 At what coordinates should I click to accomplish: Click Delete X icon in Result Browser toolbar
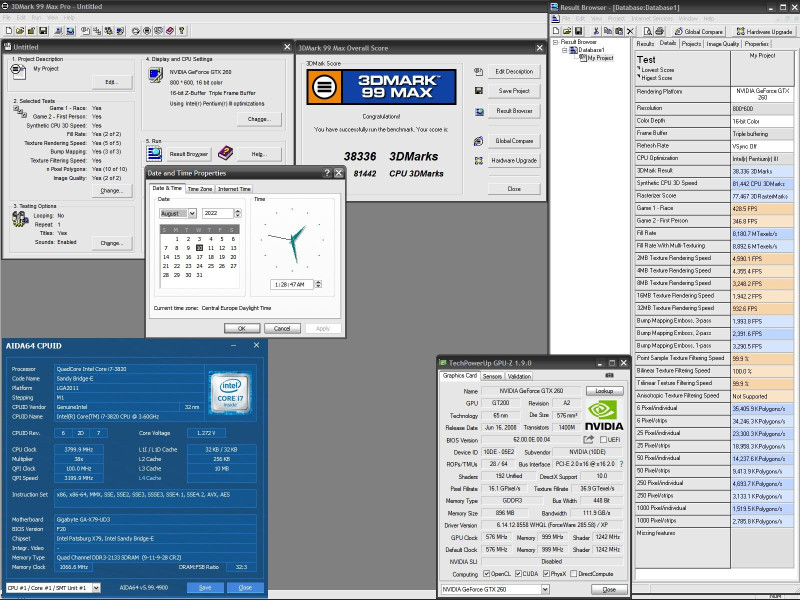tap(630, 31)
